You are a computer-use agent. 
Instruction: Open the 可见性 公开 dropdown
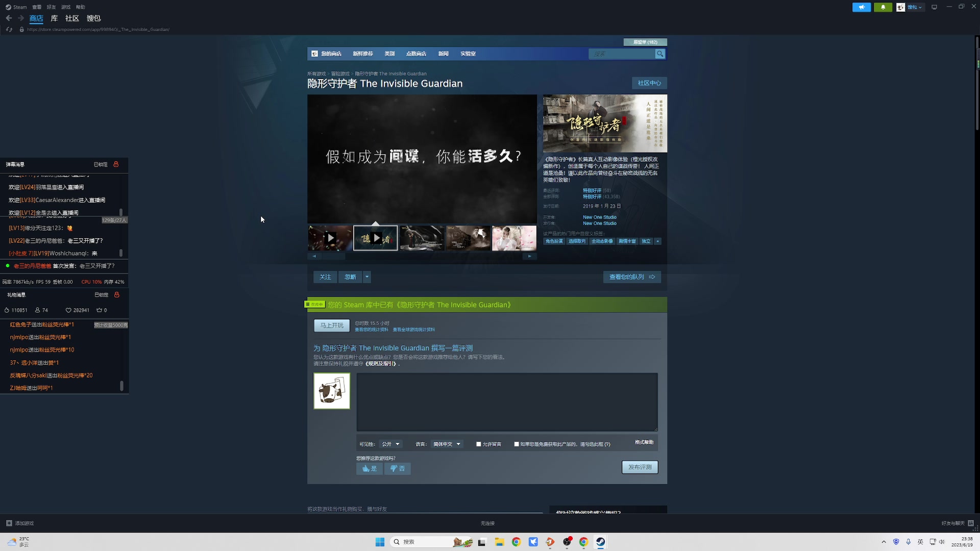[x=390, y=444]
